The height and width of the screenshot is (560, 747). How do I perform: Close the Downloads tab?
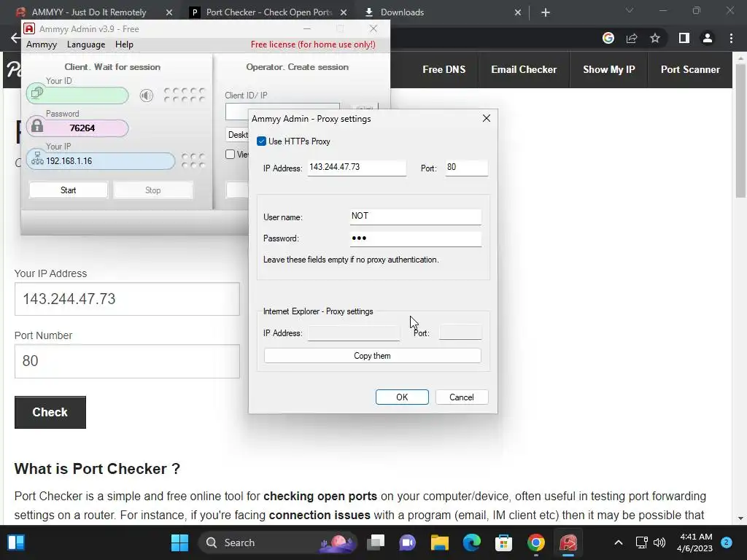pyautogui.click(x=518, y=12)
